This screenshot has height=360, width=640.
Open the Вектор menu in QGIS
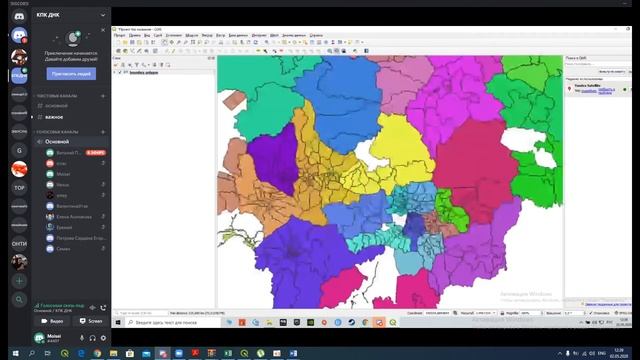pyautogui.click(x=207, y=36)
